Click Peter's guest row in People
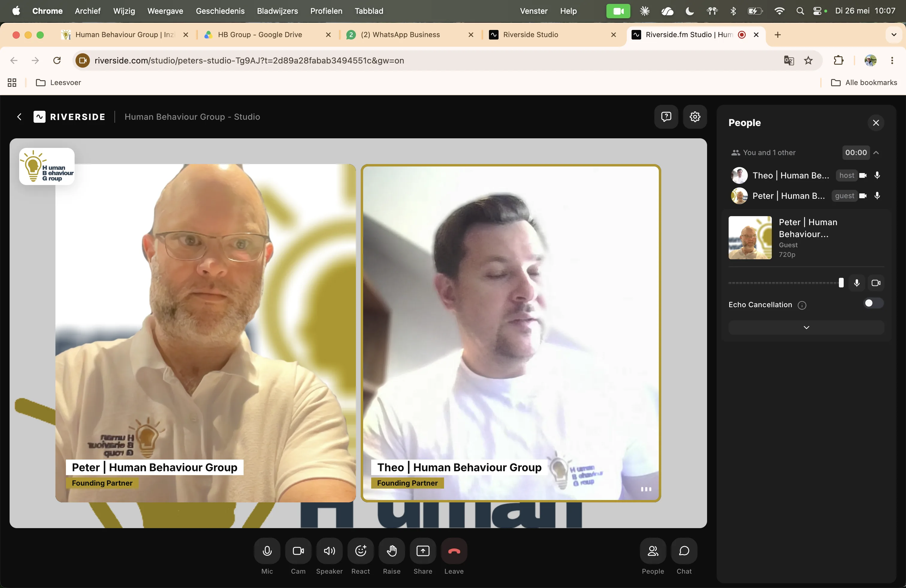 (806, 196)
